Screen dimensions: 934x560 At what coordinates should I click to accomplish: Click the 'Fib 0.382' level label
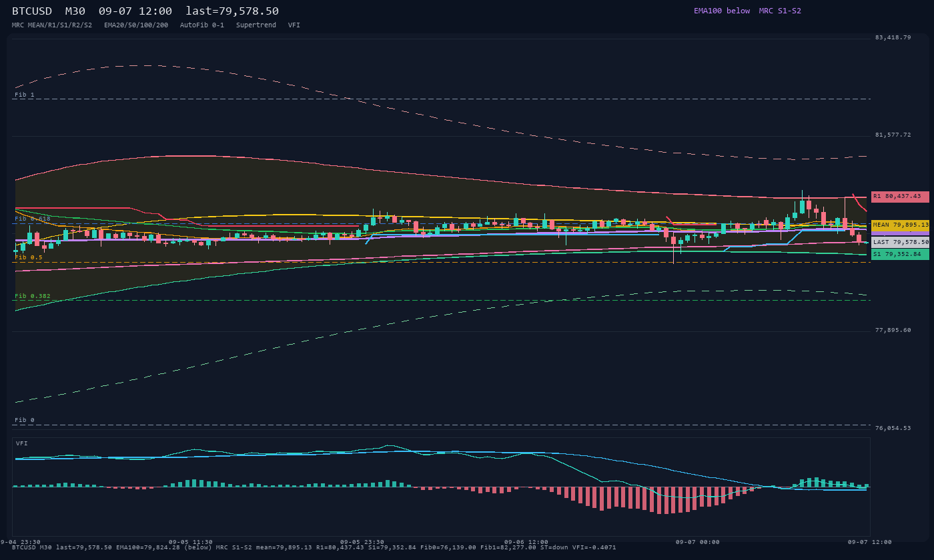coord(33,296)
